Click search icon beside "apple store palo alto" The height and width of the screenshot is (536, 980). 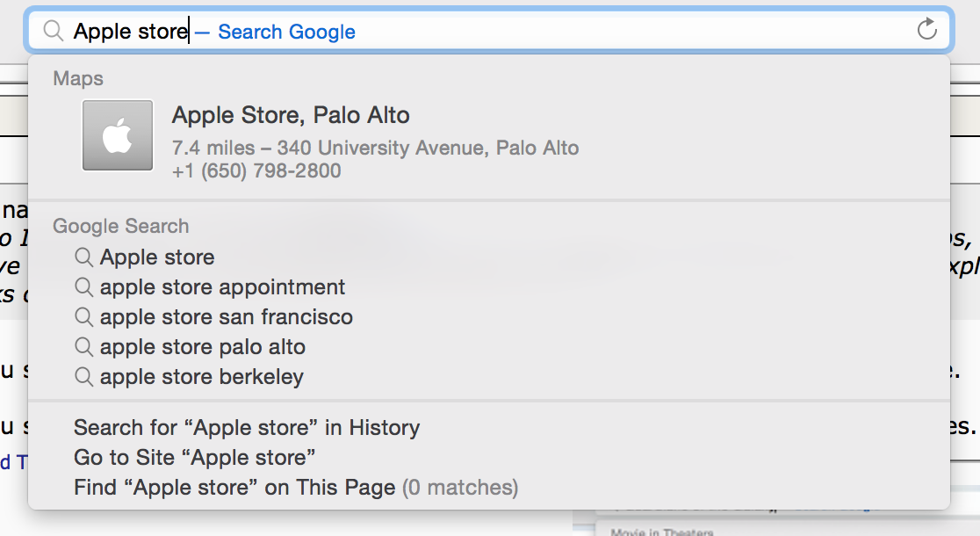point(83,346)
